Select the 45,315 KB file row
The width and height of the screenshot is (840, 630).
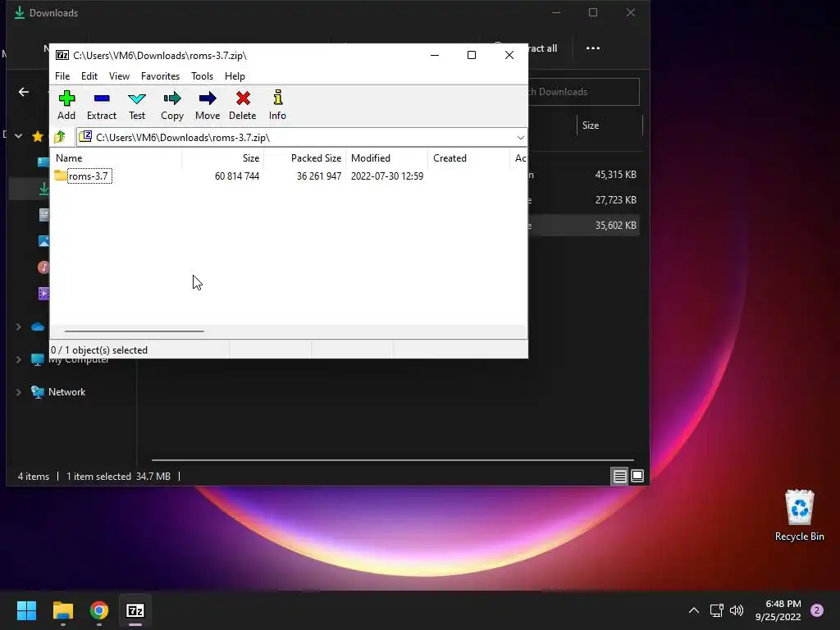pyautogui.click(x=584, y=175)
